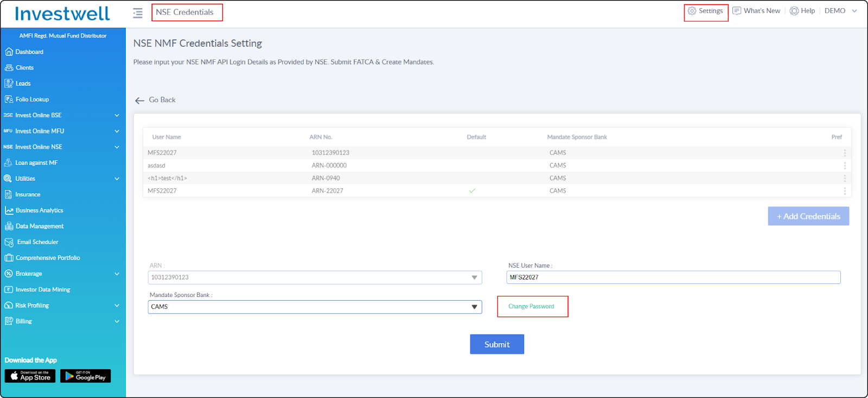Click the Go Back link text

coord(162,100)
